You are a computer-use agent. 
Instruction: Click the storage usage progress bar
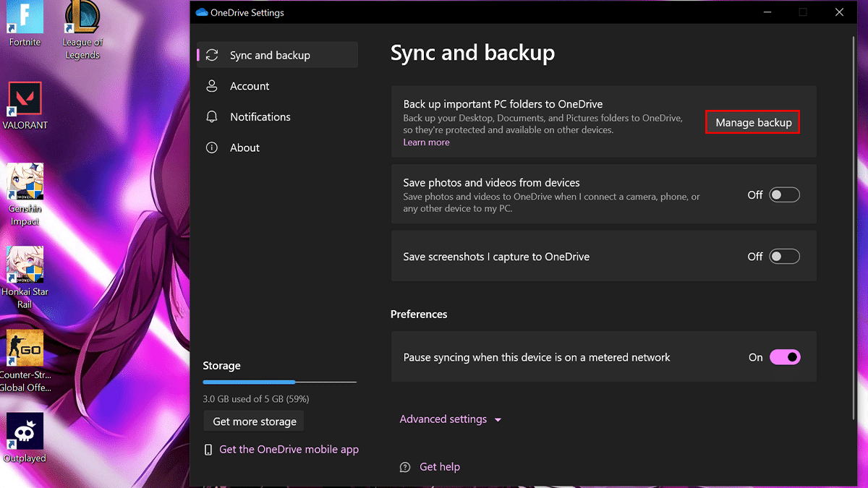tap(279, 382)
